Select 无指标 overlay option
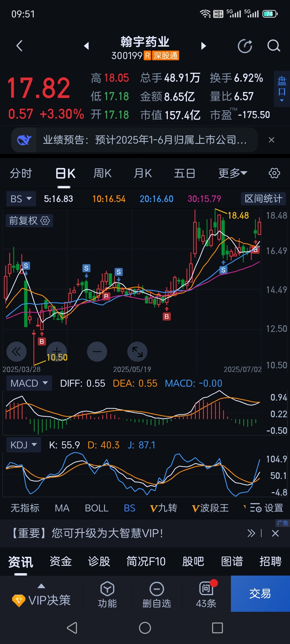Screen dimensions: 290x644 point(25,508)
